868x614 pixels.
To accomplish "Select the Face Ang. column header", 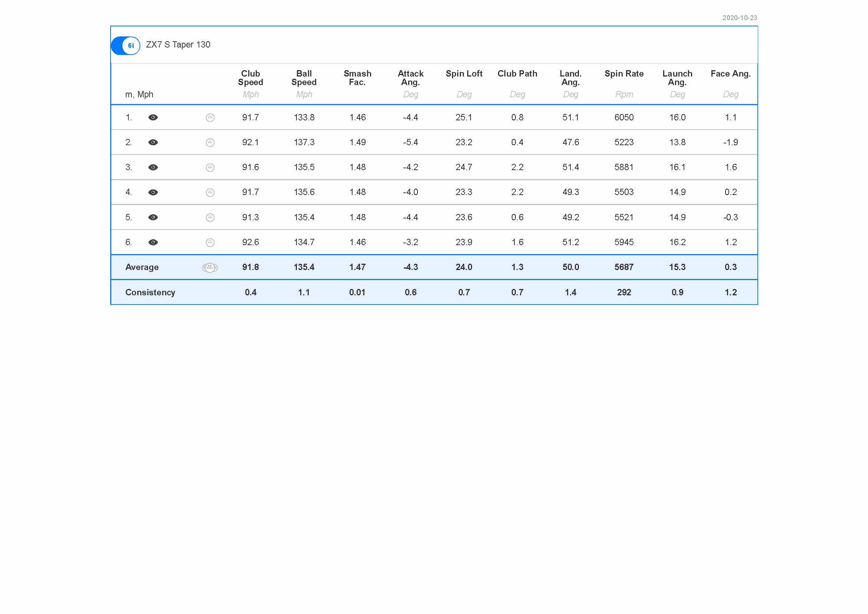I will pos(731,74).
